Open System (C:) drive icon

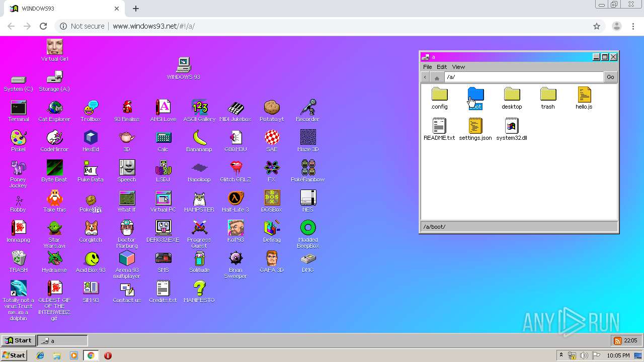19,82
